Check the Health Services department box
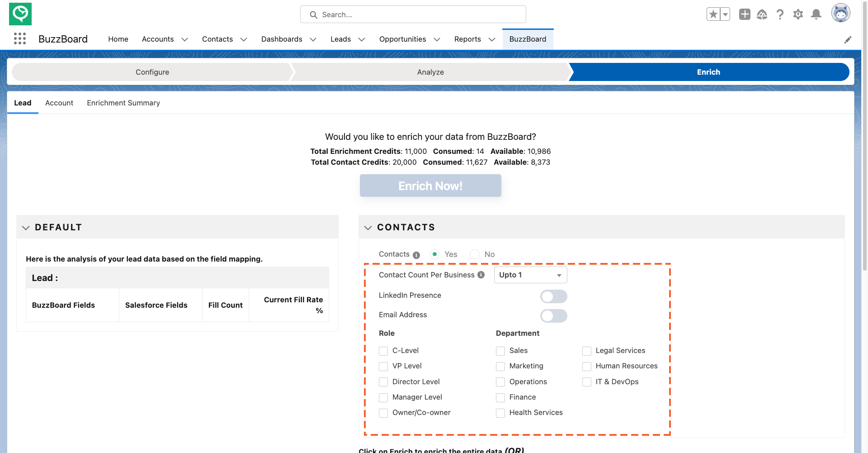Image resolution: width=868 pixels, height=453 pixels. coord(500,413)
